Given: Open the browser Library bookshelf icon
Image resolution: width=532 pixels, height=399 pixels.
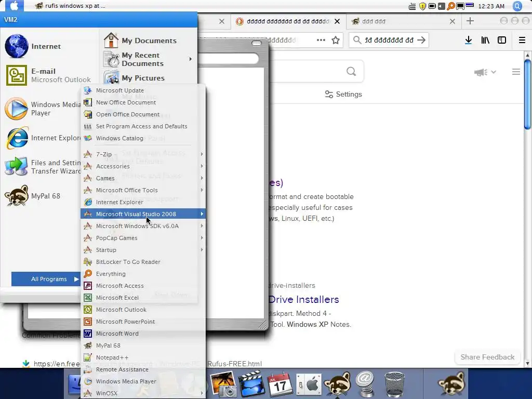Looking at the screenshot, I should [485, 40].
